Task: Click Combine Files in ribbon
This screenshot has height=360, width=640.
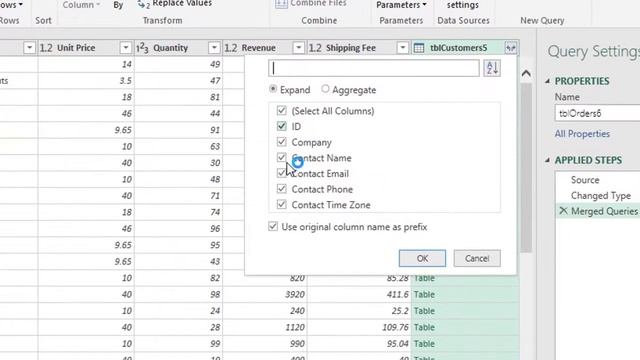Action: tap(311, 4)
